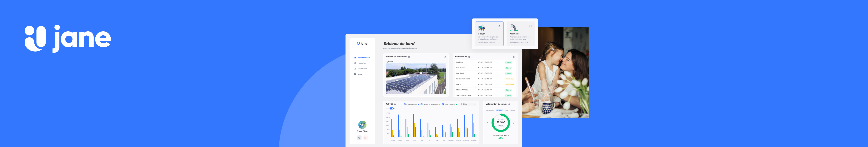
Task: Click the Tableau de bord page title
Action: (399, 43)
